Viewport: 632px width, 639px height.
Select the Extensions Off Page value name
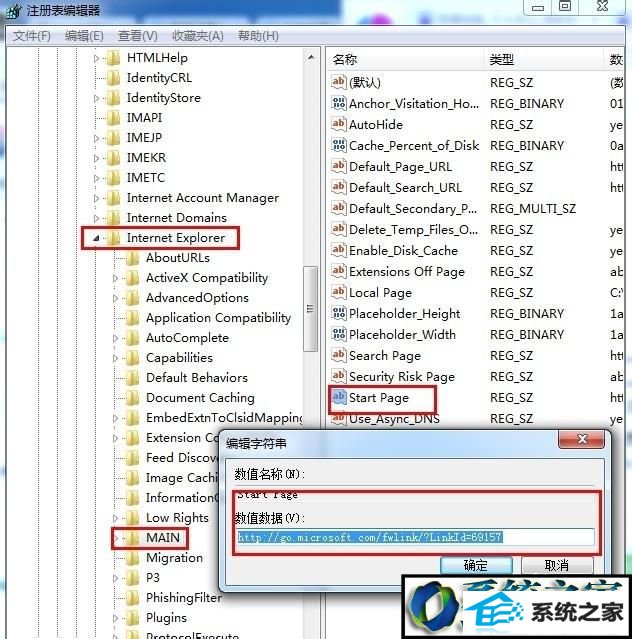407,272
